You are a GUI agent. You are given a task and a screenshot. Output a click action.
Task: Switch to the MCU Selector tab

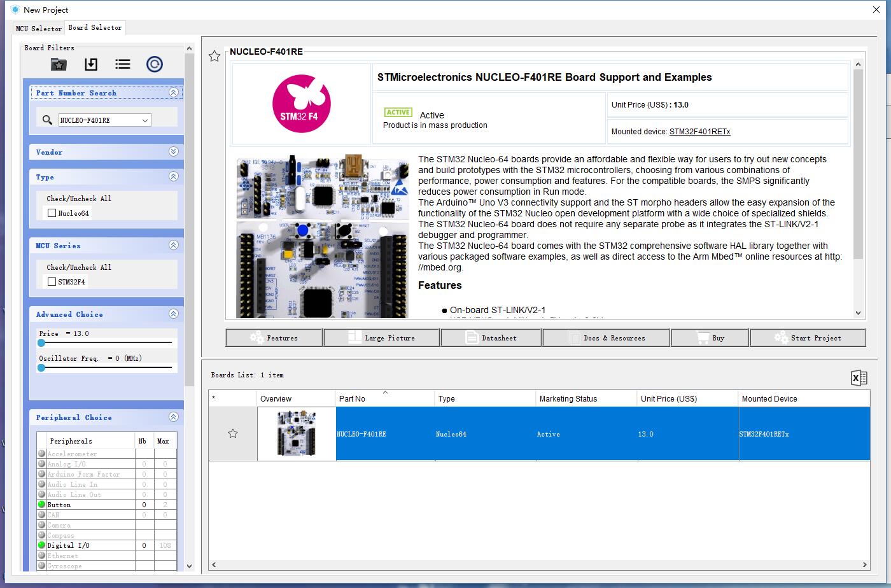(38, 28)
